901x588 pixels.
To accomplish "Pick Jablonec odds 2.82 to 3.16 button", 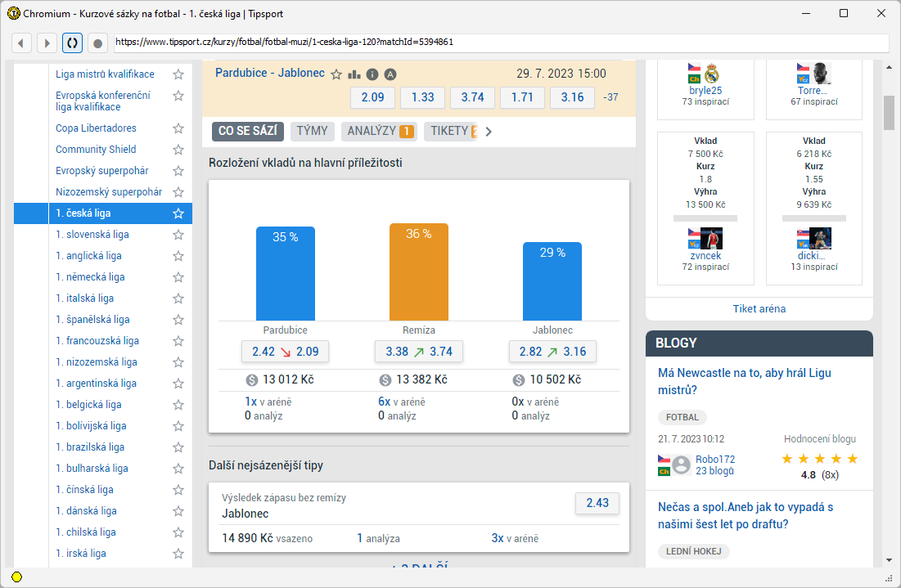I will (552, 352).
